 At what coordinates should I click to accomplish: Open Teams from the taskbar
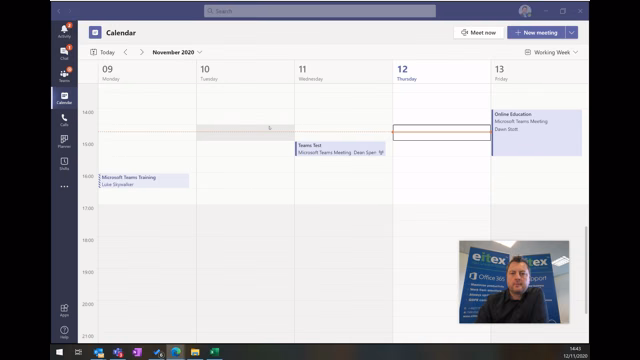point(118,352)
